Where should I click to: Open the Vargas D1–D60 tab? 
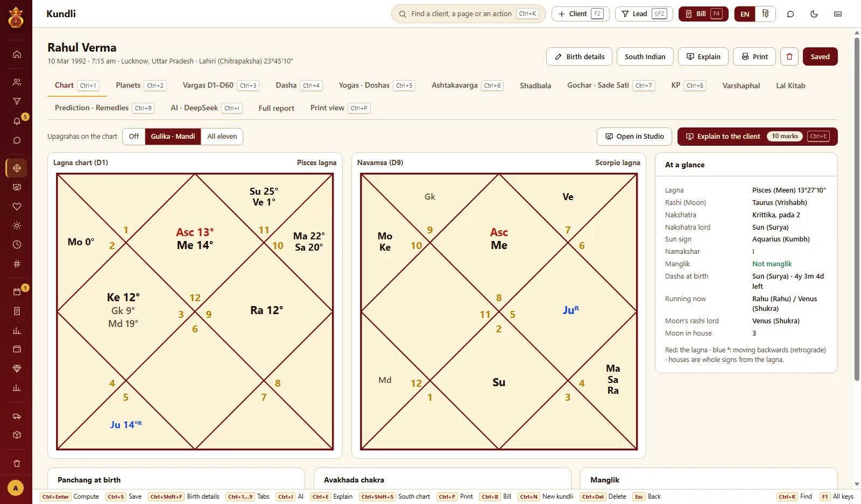[x=221, y=86]
